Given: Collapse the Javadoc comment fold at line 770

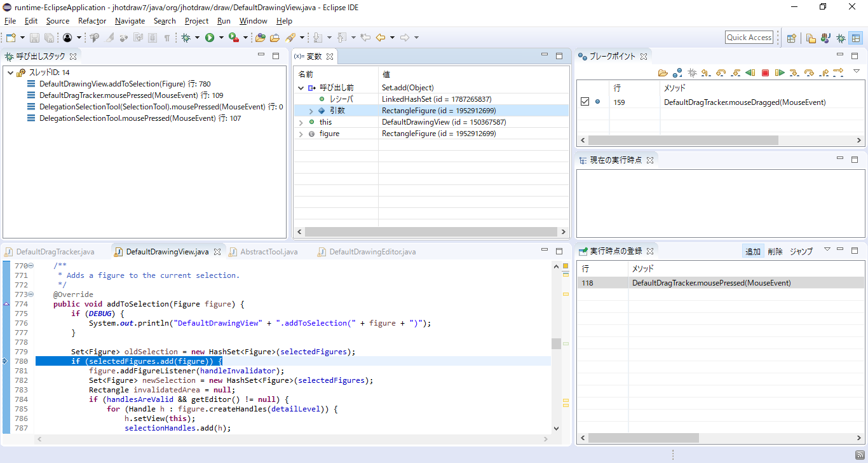Looking at the screenshot, I should pyautogui.click(x=31, y=266).
